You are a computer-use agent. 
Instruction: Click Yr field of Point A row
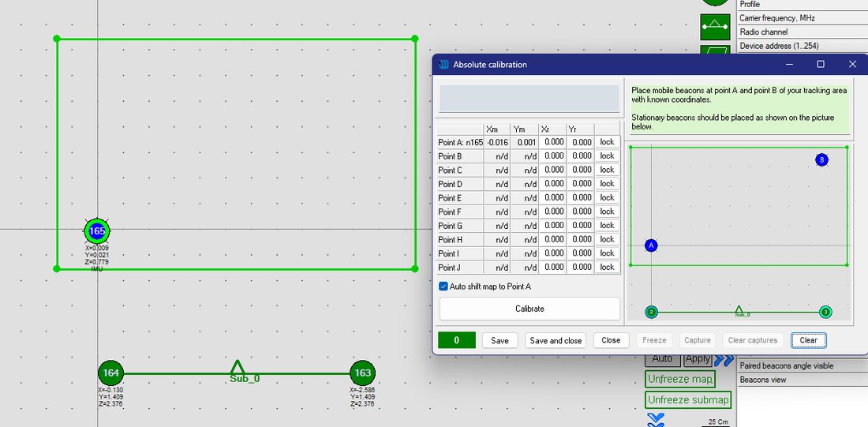(x=580, y=142)
